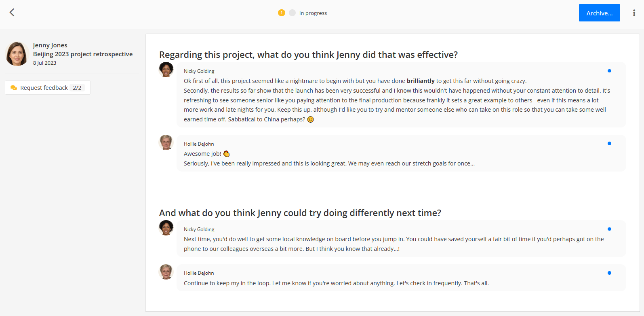The image size is (644, 316).
Task: Toggle unread dot on Nicky's local knowledge comment
Action: point(609,229)
